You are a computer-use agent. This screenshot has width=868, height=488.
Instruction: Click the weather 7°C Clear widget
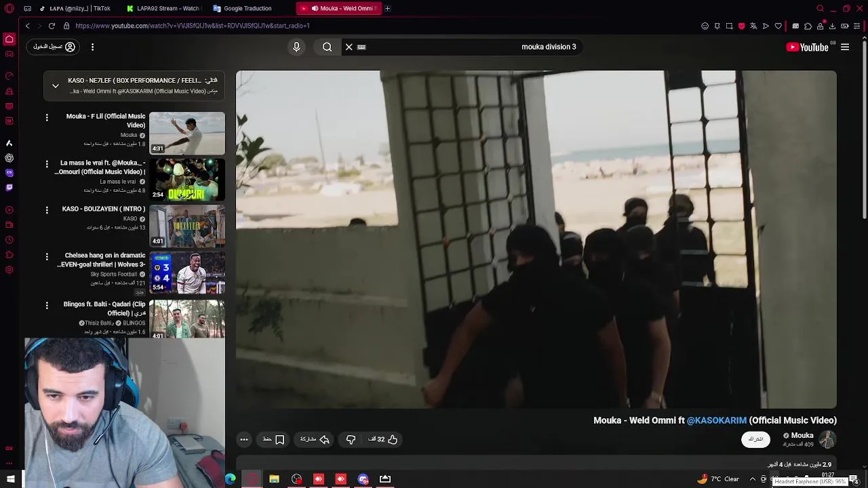719,479
